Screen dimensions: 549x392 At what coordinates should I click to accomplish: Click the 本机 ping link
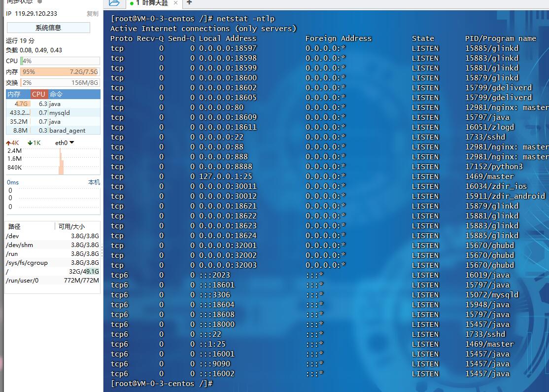coord(94,182)
